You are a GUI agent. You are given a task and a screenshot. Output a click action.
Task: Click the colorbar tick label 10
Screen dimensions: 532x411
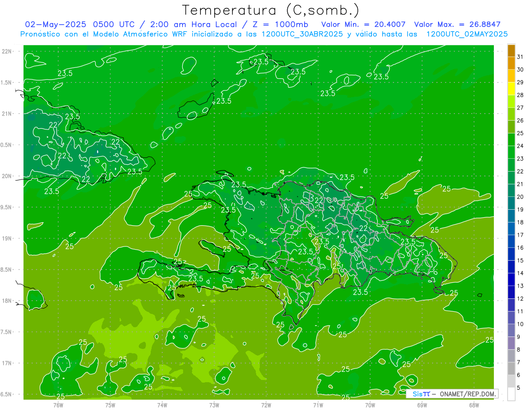coord(520,325)
